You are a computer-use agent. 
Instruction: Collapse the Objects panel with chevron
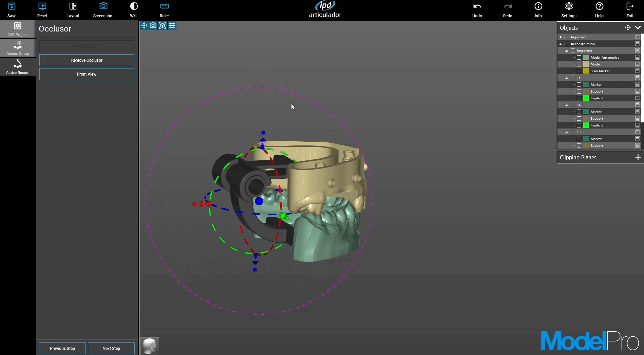638,27
